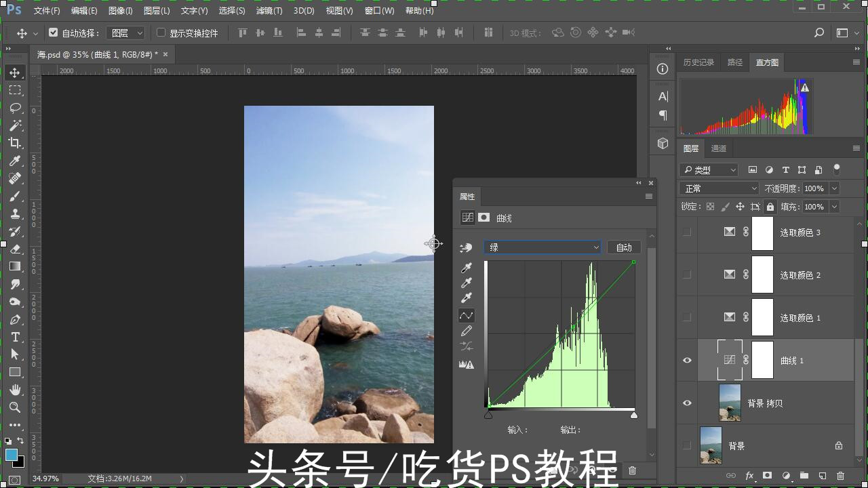Open the 正常 blend mode dropdown
The height and width of the screenshot is (488, 868).
coord(719,188)
